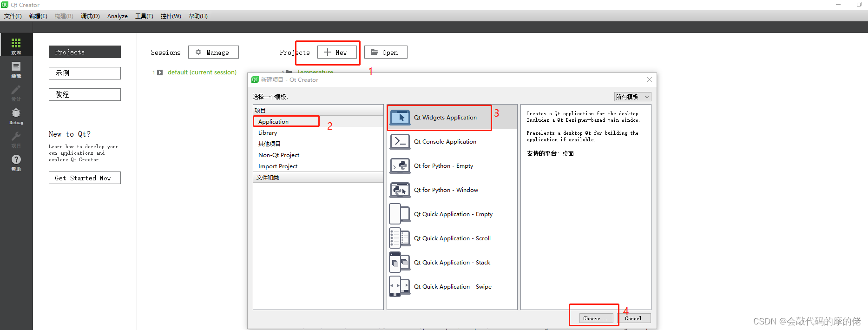Open the sessions Manage button
The height and width of the screenshot is (330, 868).
[x=213, y=53]
